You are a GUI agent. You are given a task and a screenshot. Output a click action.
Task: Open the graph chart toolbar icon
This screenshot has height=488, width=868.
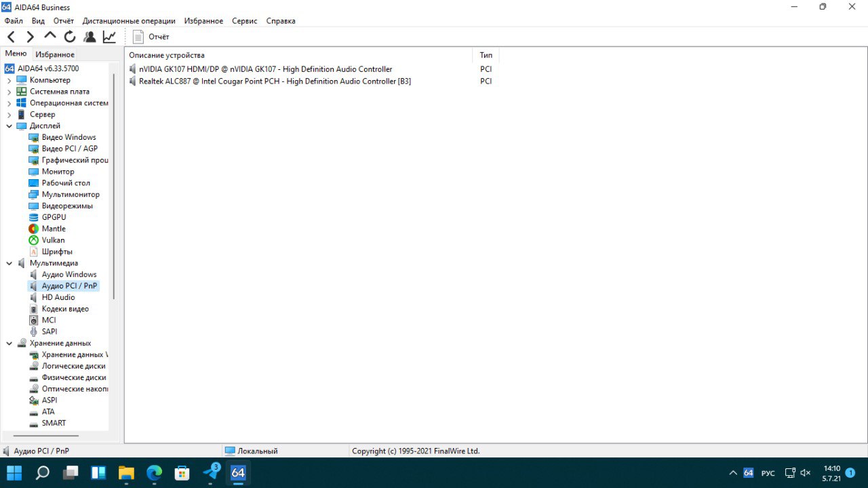tap(109, 37)
